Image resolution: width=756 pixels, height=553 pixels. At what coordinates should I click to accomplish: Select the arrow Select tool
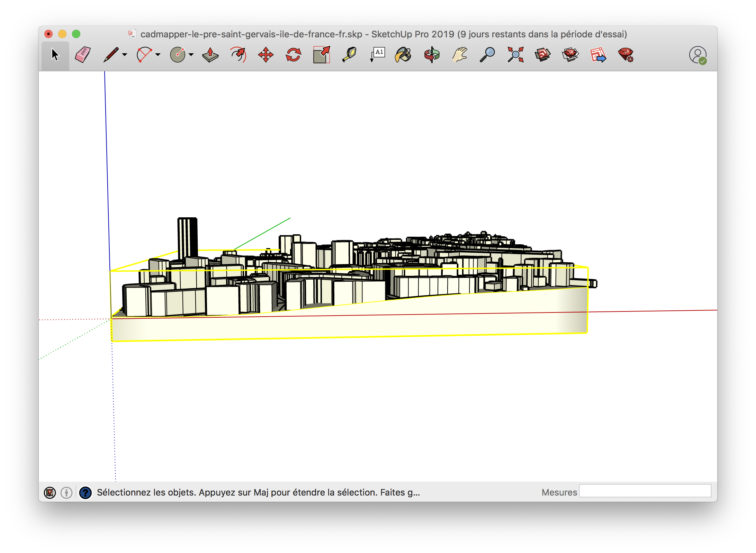click(x=55, y=55)
